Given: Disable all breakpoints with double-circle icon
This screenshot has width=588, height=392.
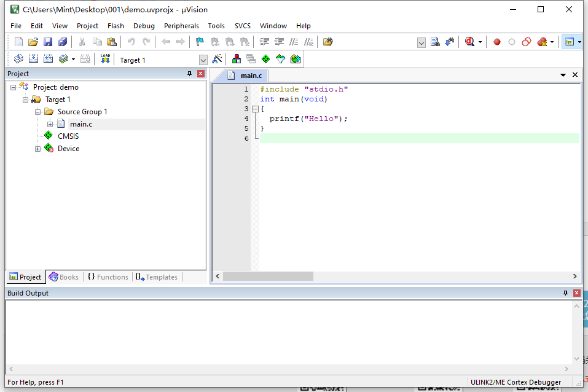Looking at the screenshot, I should (x=527, y=42).
